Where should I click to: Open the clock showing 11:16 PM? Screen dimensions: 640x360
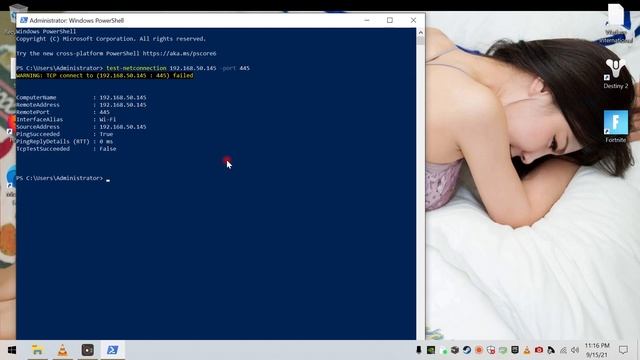tap(597, 350)
